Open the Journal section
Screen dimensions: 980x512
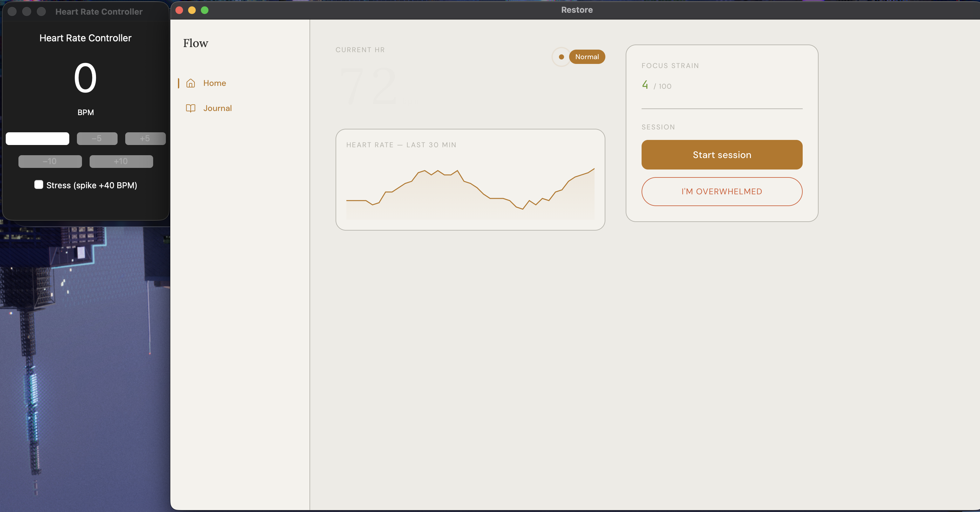(217, 108)
